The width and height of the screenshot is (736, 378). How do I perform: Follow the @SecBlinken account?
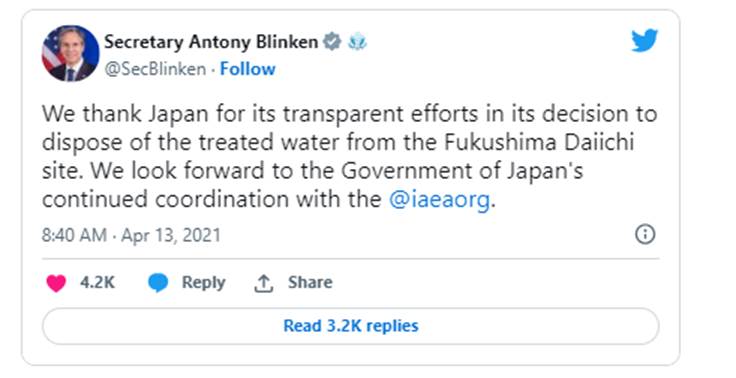[247, 69]
